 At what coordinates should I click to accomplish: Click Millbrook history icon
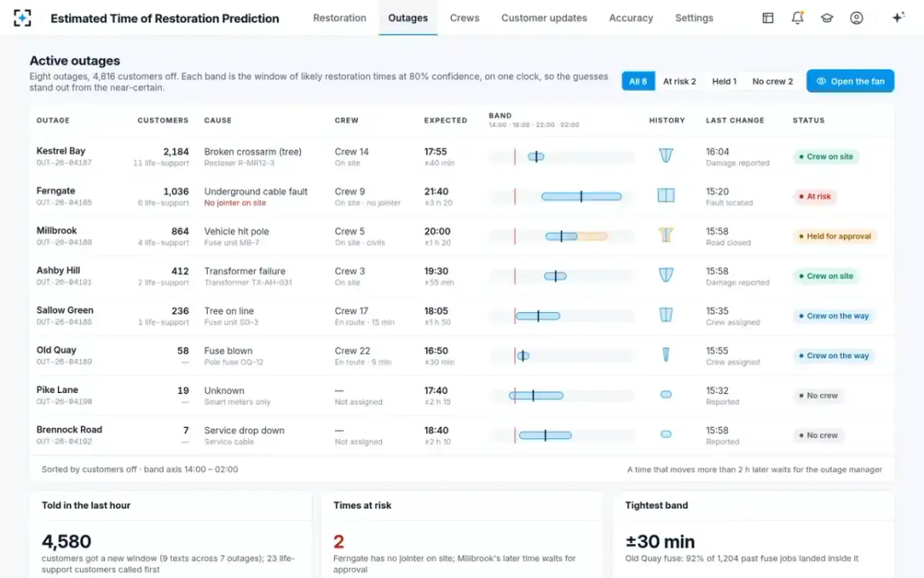point(666,235)
